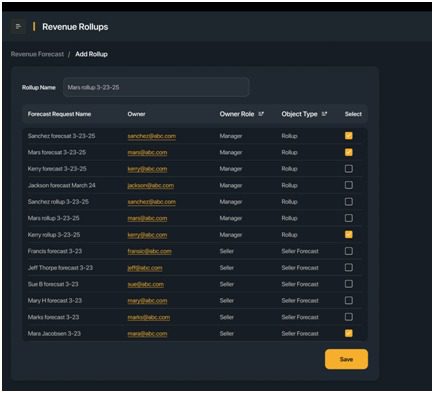The image size is (434, 393).
Task: Uncheck the Kerry rollup 3-23-25 checkbox
Action: [x=349, y=235]
